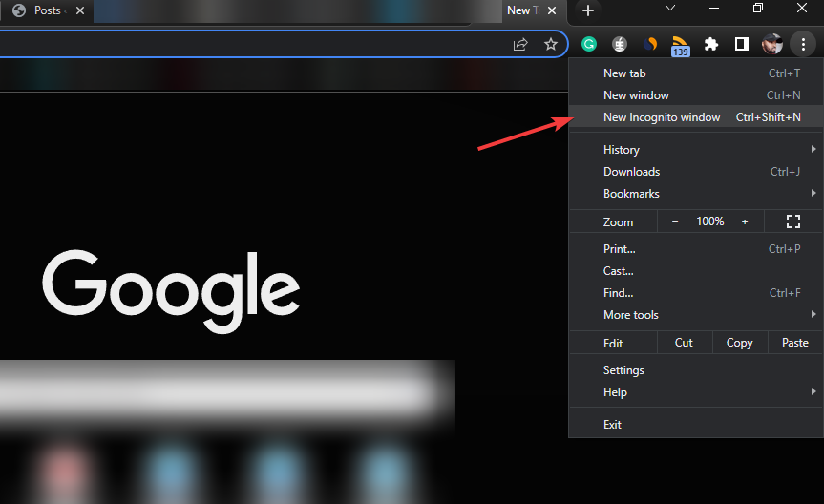Image resolution: width=824 pixels, height=504 pixels.
Task: Restore down the Chrome window
Action: pos(758,8)
